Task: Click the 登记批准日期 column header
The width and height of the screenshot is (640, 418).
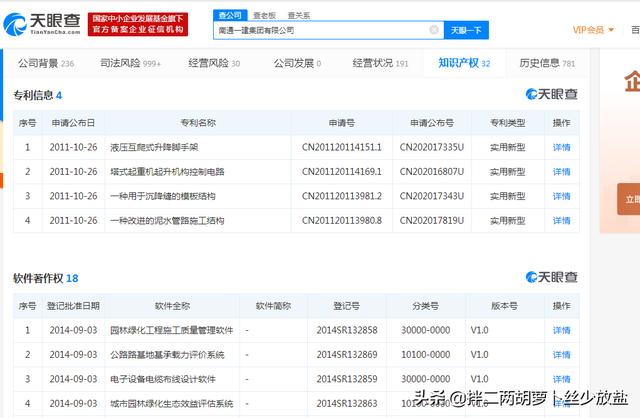Action: pos(73,306)
